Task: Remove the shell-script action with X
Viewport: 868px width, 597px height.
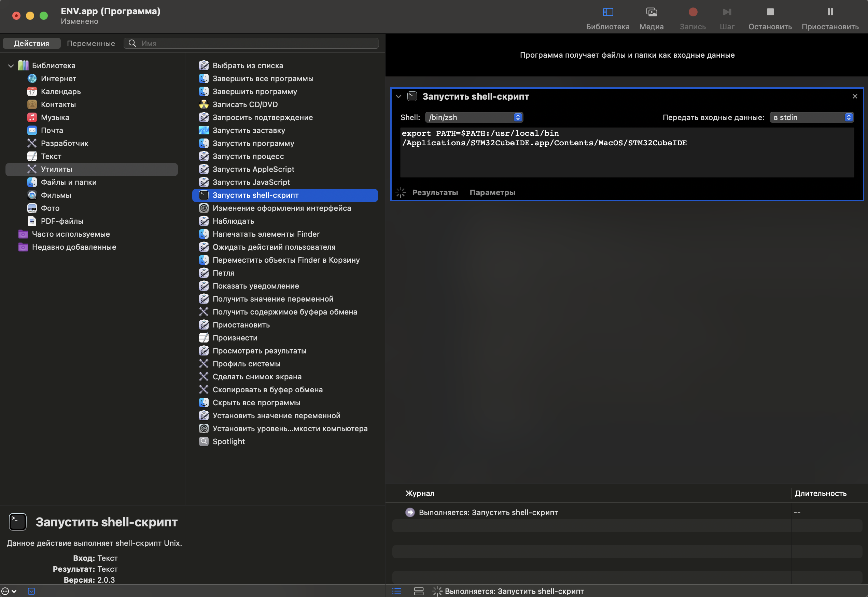Action: [855, 97]
